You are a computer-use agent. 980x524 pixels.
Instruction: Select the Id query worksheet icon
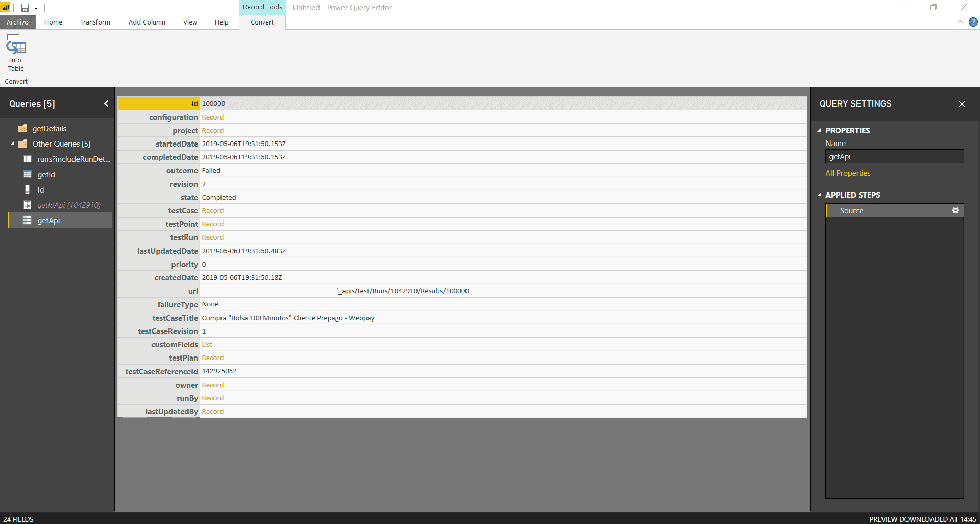pyautogui.click(x=27, y=189)
